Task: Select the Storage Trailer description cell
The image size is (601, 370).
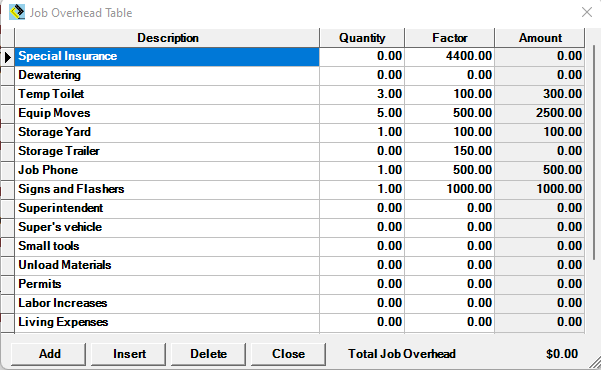Action: 167,151
